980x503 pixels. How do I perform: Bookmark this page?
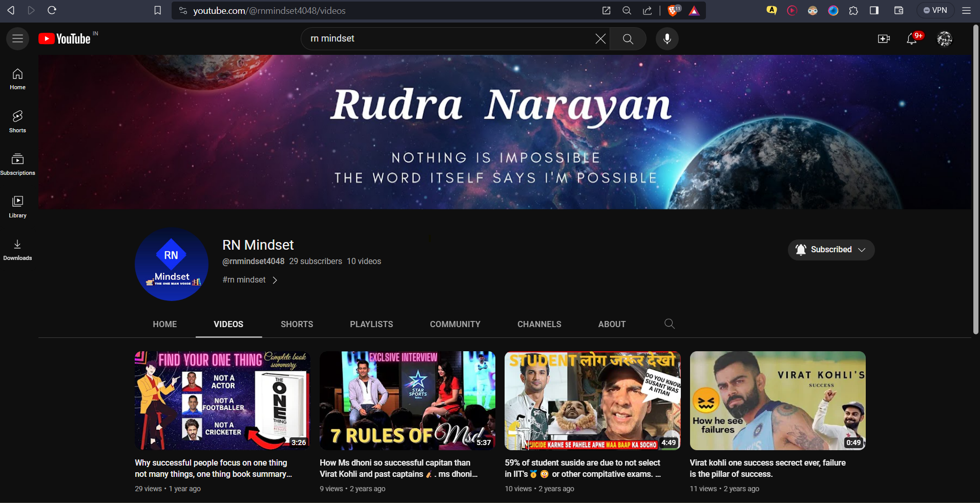[158, 10]
